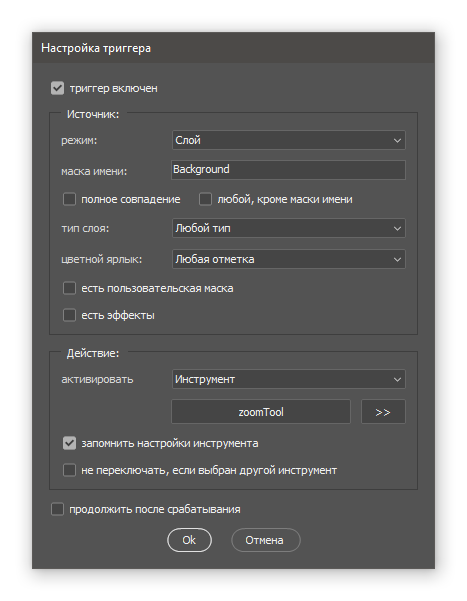Enable the "полное совпадение" checkbox
Screen dimensions: 467x601
coord(69,199)
